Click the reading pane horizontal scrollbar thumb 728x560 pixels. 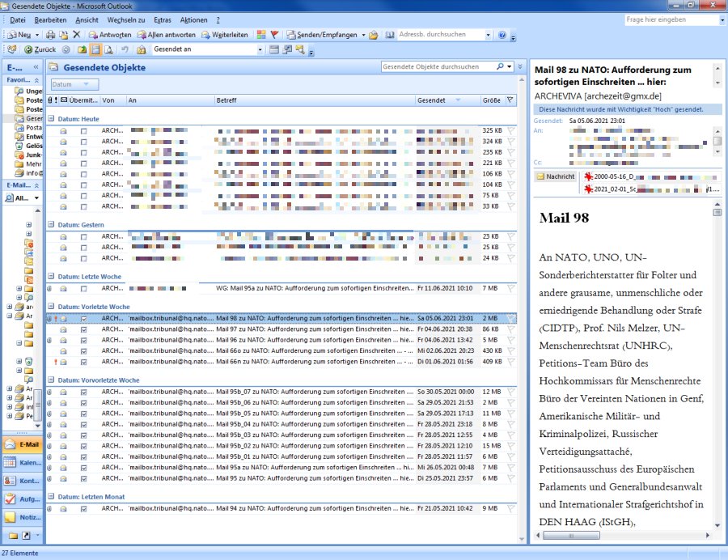pyautogui.click(x=571, y=536)
